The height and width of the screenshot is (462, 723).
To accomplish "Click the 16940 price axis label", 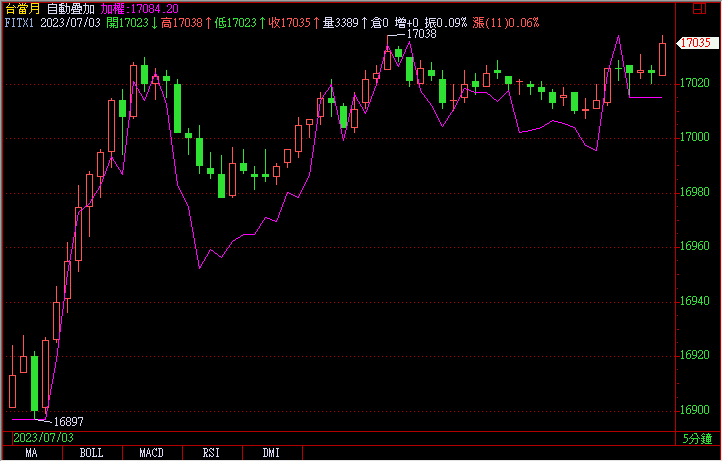I will [695, 301].
